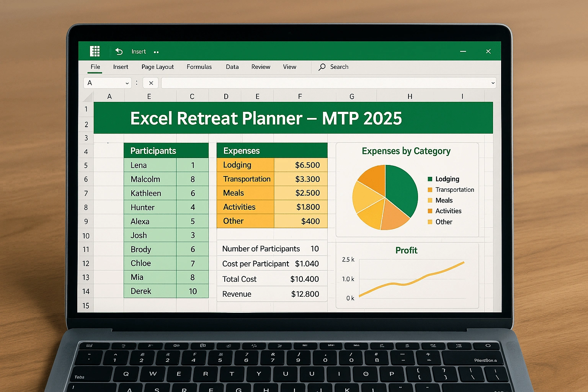Click the green Lodging legend swatch
This screenshot has height=392, width=588.
click(430, 179)
